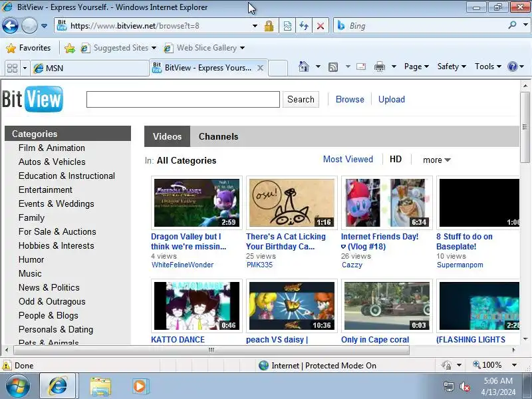Choose Film & Animation category
Image resolution: width=532 pixels, height=399 pixels.
pyautogui.click(x=52, y=148)
